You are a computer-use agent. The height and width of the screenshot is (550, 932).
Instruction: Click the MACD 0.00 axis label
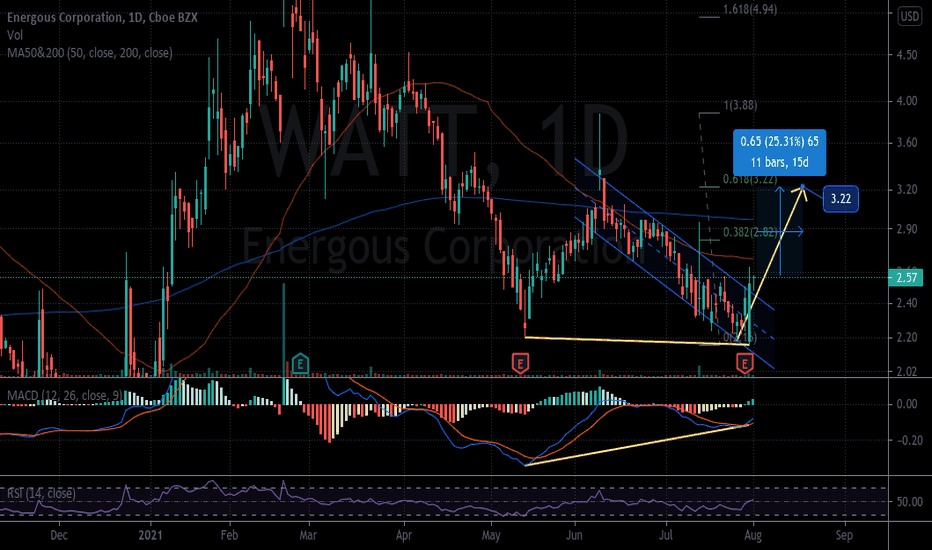coord(907,404)
